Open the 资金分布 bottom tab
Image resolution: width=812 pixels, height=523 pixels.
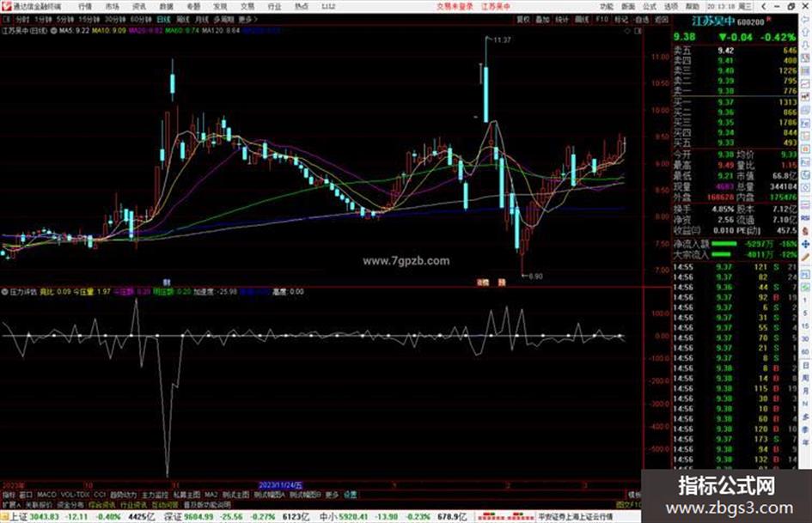click(x=70, y=504)
